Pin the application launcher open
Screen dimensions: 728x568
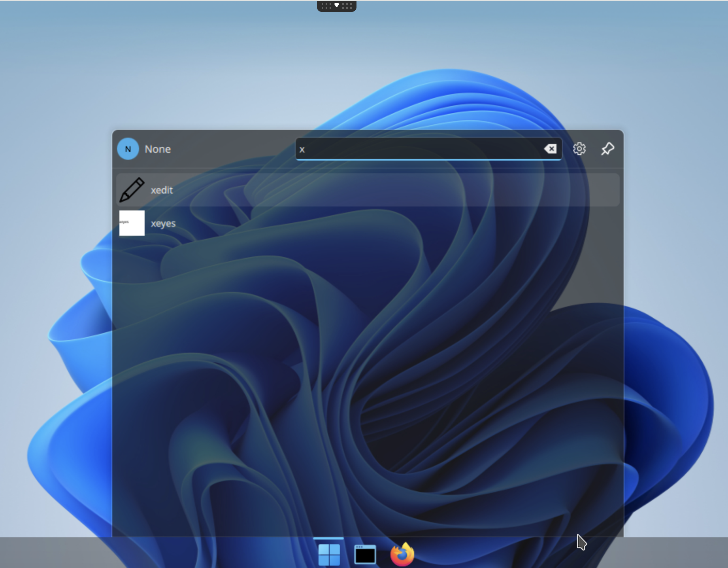(x=607, y=149)
